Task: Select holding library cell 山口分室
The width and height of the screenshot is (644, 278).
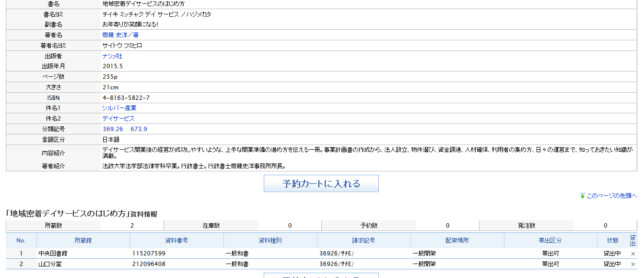Action: click(50, 264)
